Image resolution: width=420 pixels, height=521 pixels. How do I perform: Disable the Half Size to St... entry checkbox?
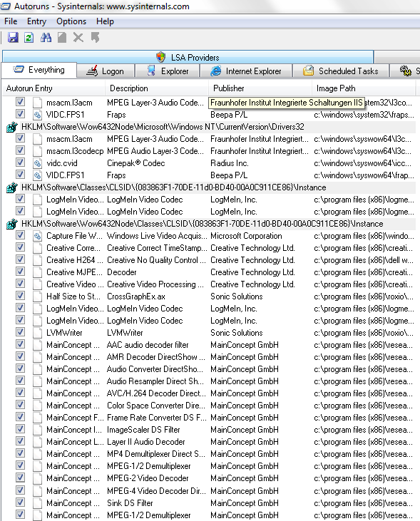[20, 296]
